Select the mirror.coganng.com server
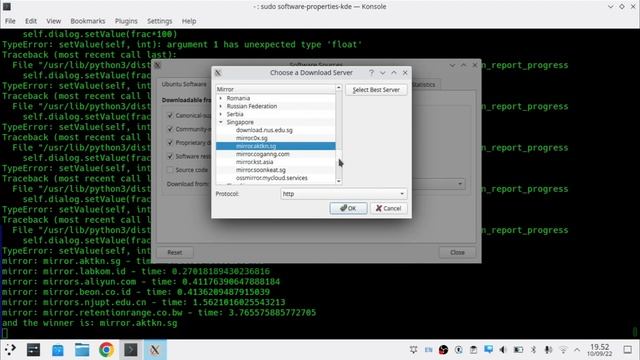 click(262, 154)
